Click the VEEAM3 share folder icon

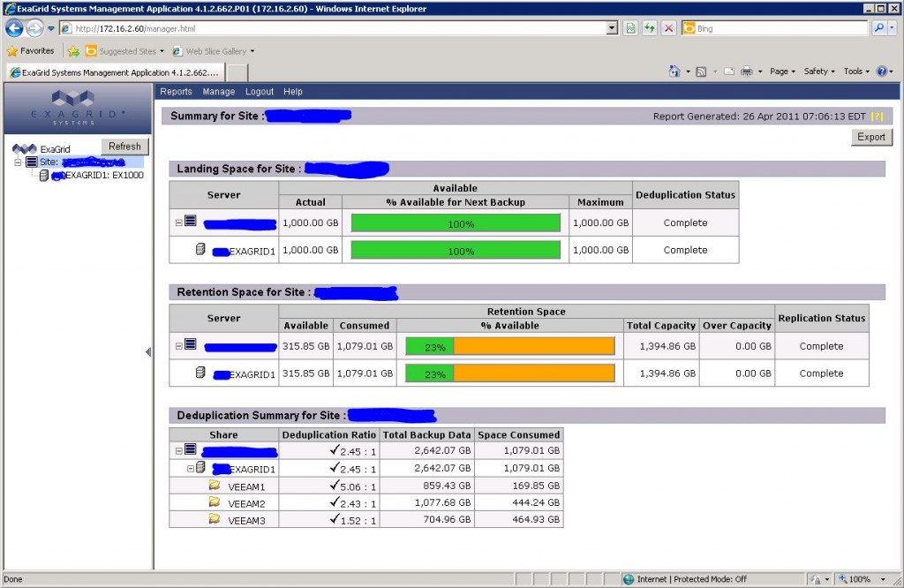click(x=215, y=519)
